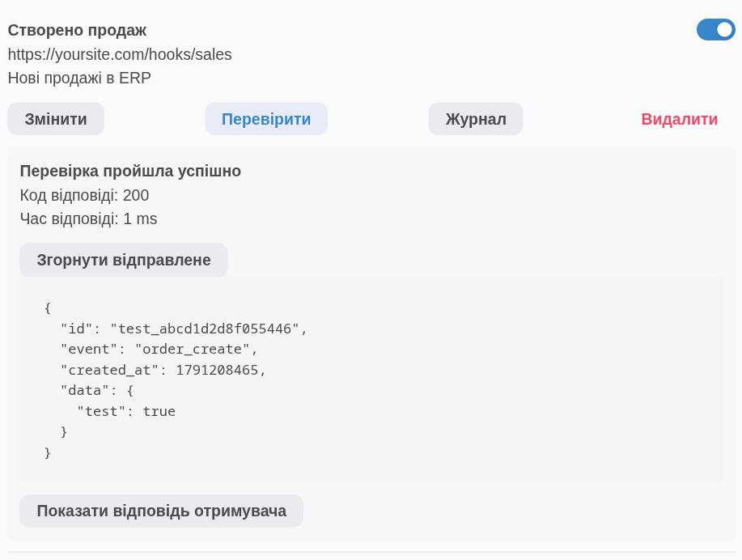
Task: Select the 'Створено продаж' title
Action: [x=77, y=30]
